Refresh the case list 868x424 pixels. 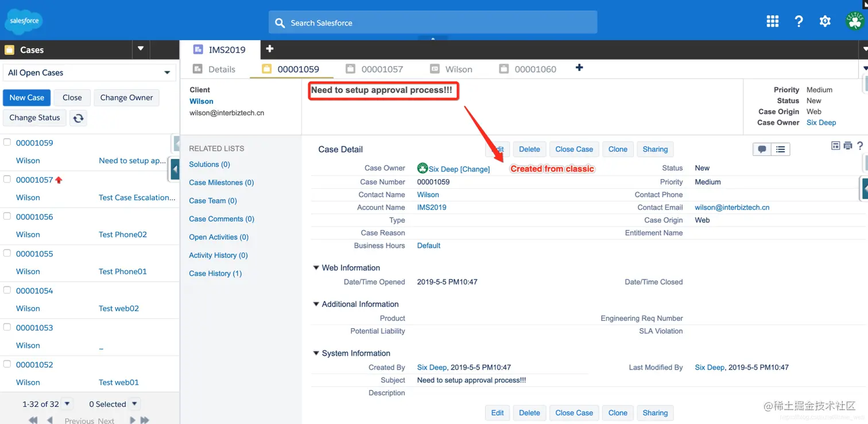tap(78, 118)
